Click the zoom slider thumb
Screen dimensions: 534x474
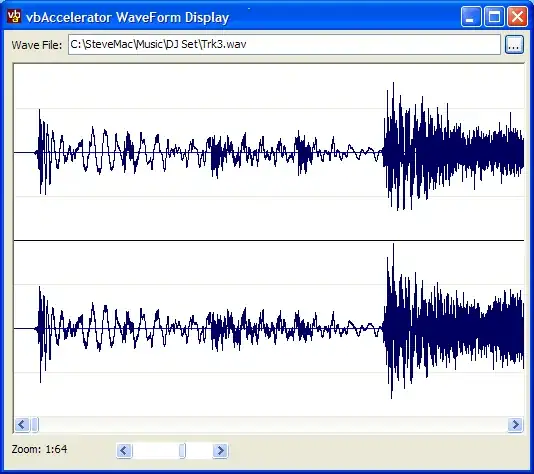tap(183, 451)
